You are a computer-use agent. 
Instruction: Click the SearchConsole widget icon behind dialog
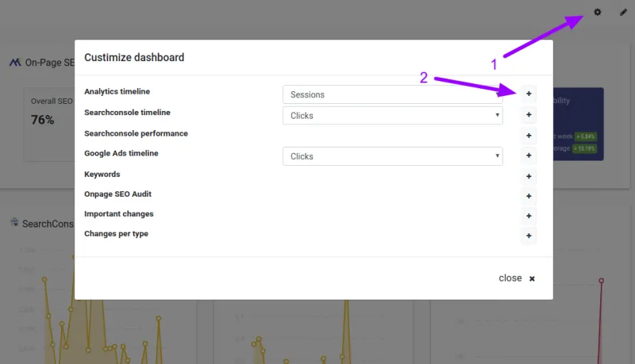14,222
